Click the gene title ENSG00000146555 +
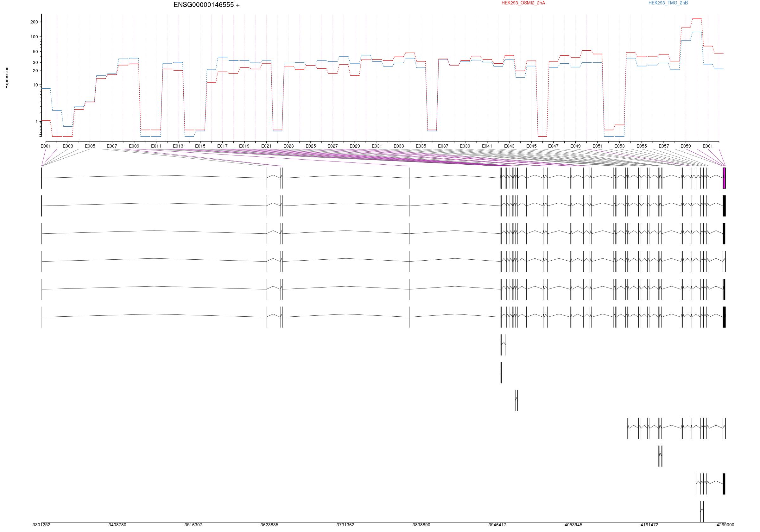 206,5
